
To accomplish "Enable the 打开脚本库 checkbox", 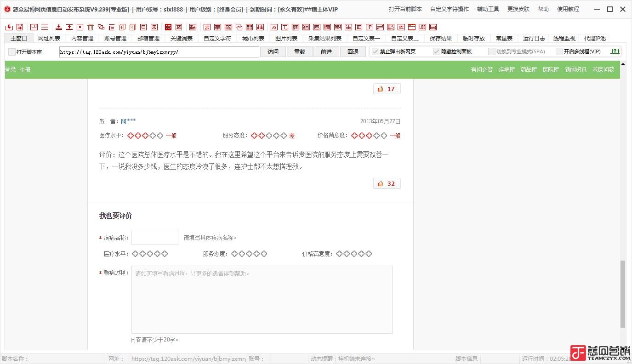I will click(x=12, y=52).
